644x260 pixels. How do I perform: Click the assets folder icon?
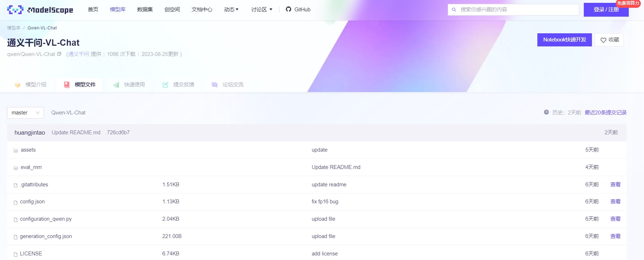(16, 150)
